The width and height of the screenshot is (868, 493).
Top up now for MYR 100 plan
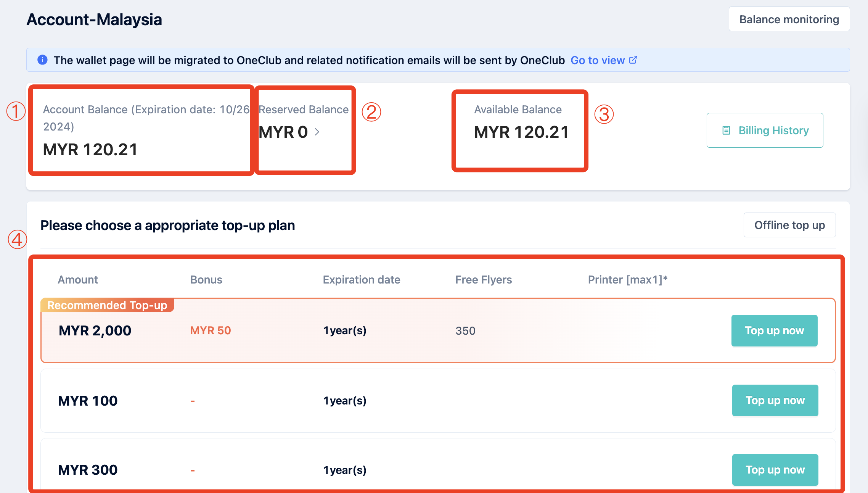(775, 400)
